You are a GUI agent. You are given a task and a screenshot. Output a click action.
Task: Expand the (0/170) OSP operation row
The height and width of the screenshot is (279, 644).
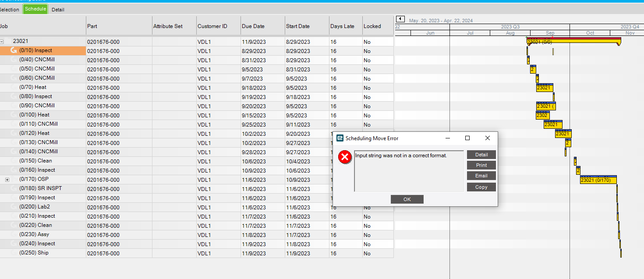tap(7, 179)
